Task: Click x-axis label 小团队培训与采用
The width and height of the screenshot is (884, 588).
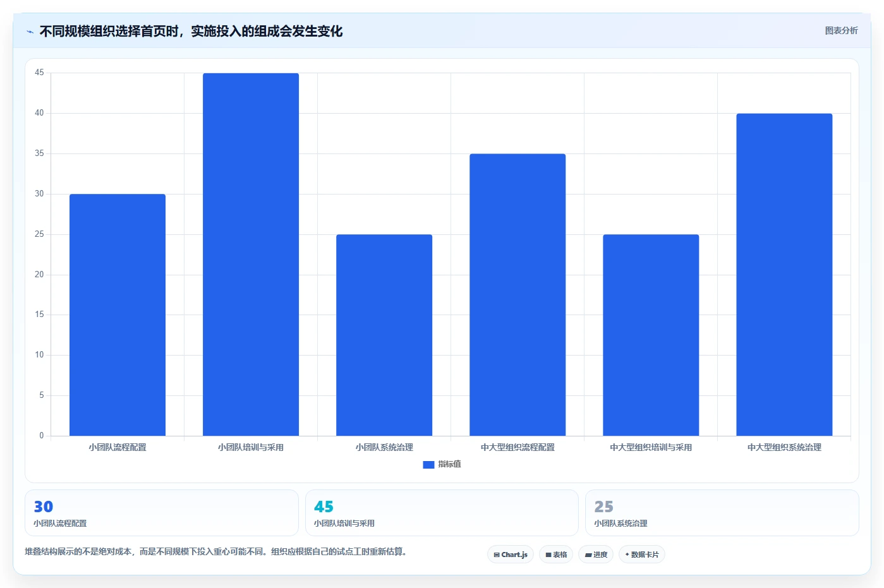Action: 251,447
